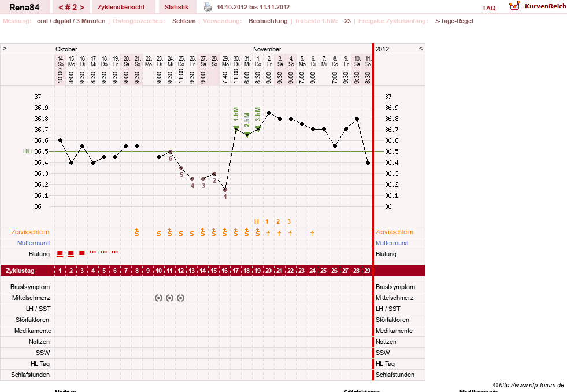Viewport: 567px width, 392px height.
Task: Click the Schleim estrogen sign value
Action: (184, 21)
